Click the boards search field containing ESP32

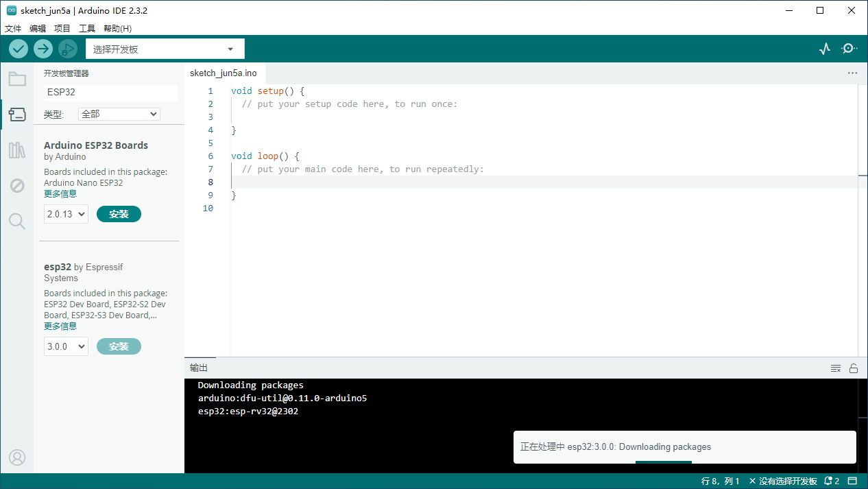click(x=110, y=92)
